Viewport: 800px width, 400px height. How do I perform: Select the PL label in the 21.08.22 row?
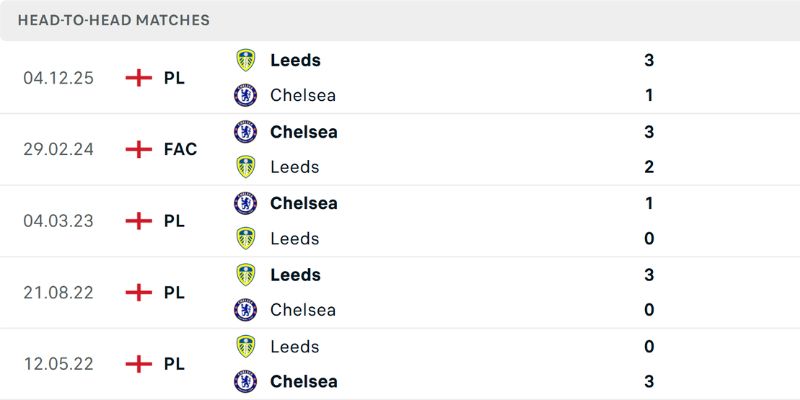(174, 292)
